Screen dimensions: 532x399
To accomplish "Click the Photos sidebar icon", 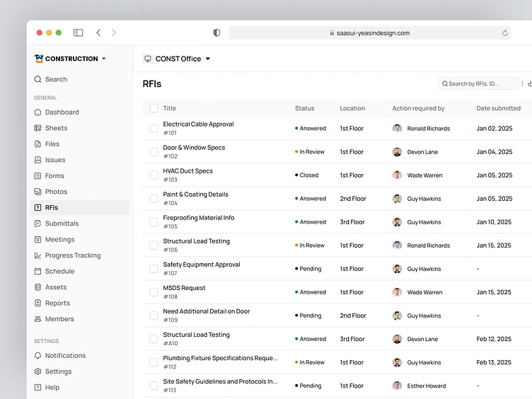I will 37,192.
